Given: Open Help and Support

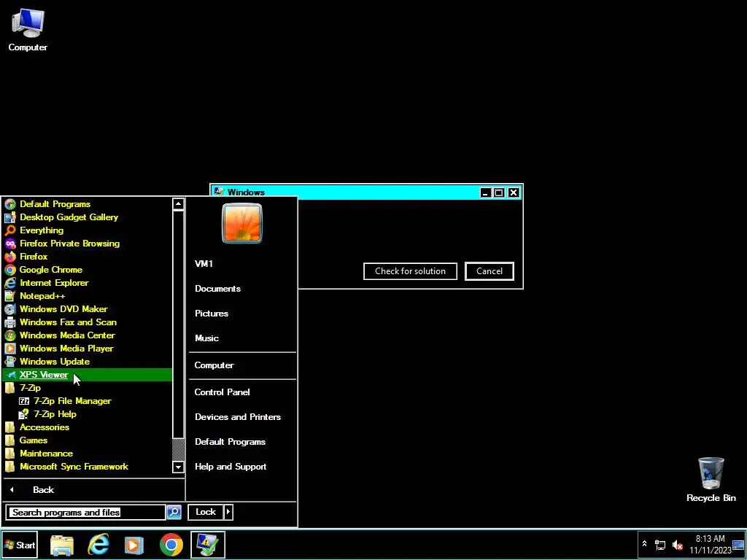Looking at the screenshot, I should (x=242, y=467).
